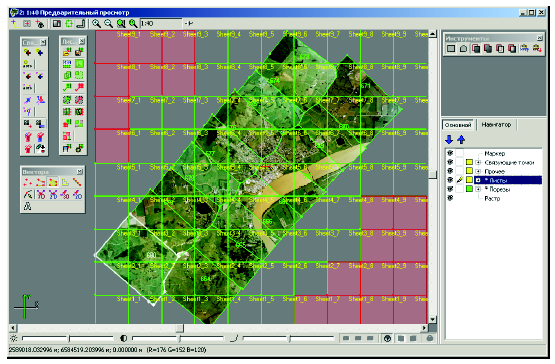This screenshot has height=364, width=555.
Task: Toggle visibility of the Растр layer
Action: click(x=450, y=198)
